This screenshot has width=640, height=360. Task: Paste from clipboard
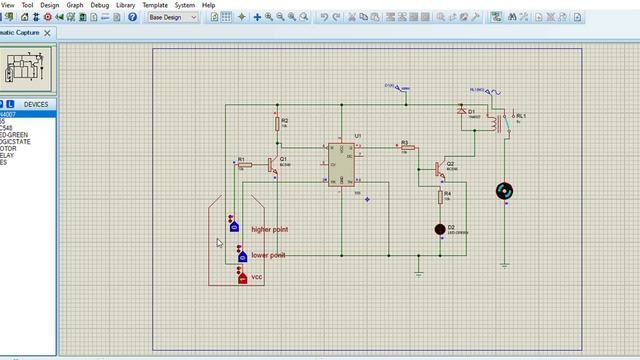pyautogui.click(x=375, y=17)
